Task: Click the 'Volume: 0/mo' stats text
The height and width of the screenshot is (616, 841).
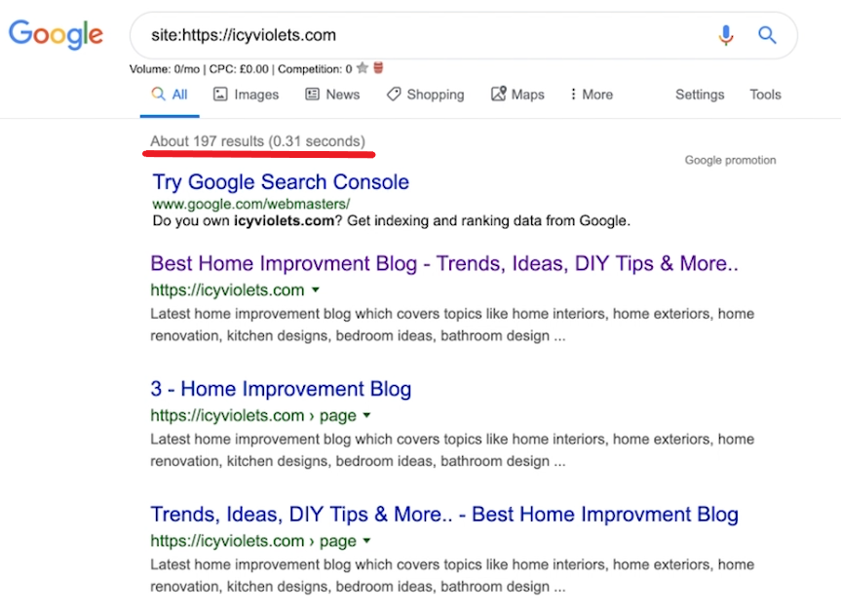Action: (164, 69)
